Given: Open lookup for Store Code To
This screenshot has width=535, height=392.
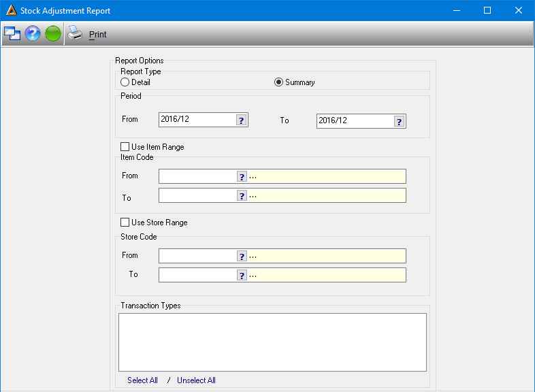Looking at the screenshot, I should point(242,276).
